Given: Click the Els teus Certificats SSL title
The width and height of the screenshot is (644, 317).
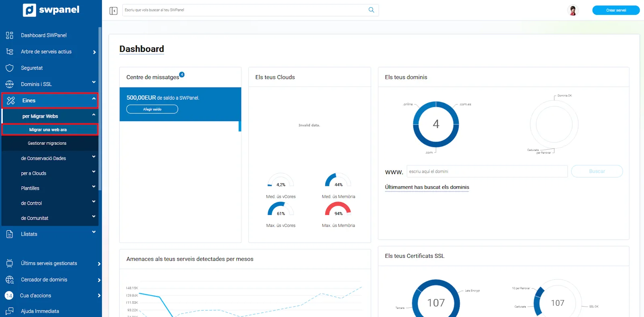Looking at the screenshot, I should [x=415, y=256].
